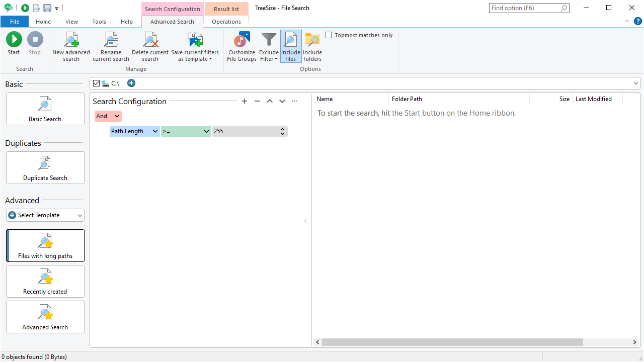Viewport: 644px width, 362px height.
Task: Click New advanced search icon
Action: click(x=71, y=40)
